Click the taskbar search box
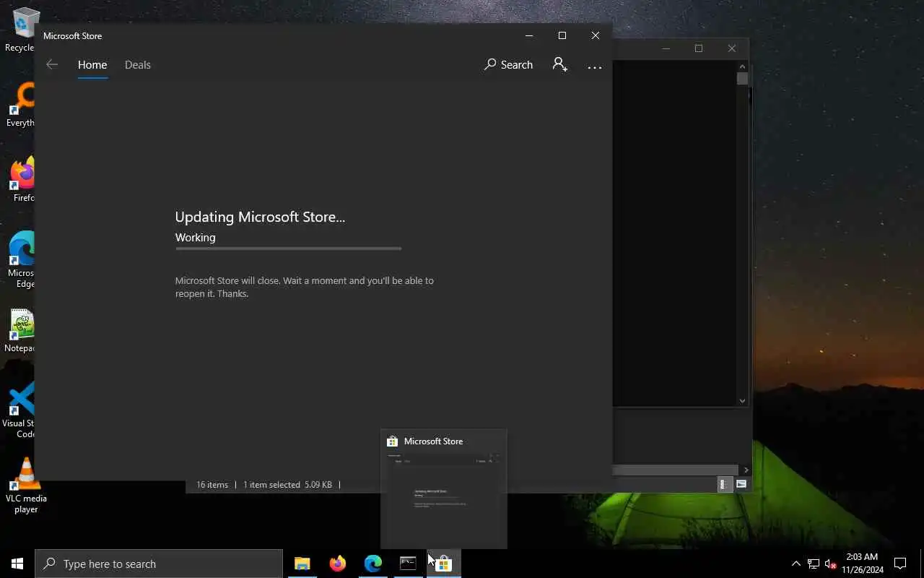 [x=159, y=564]
